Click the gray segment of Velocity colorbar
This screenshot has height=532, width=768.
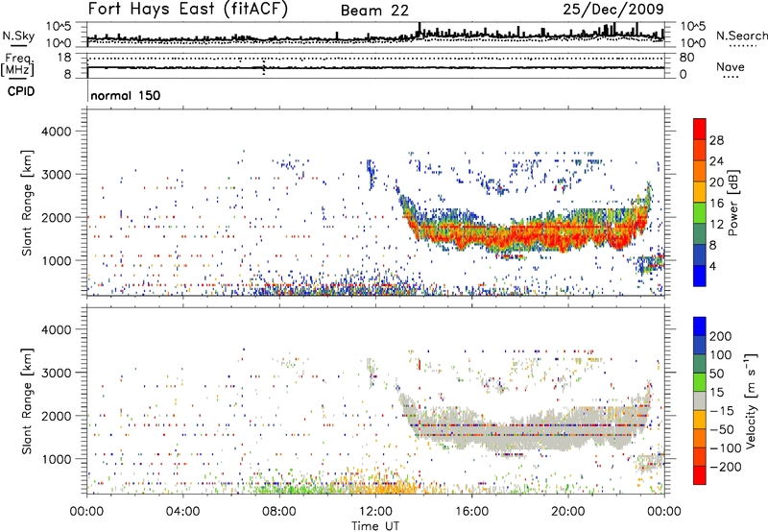point(700,400)
